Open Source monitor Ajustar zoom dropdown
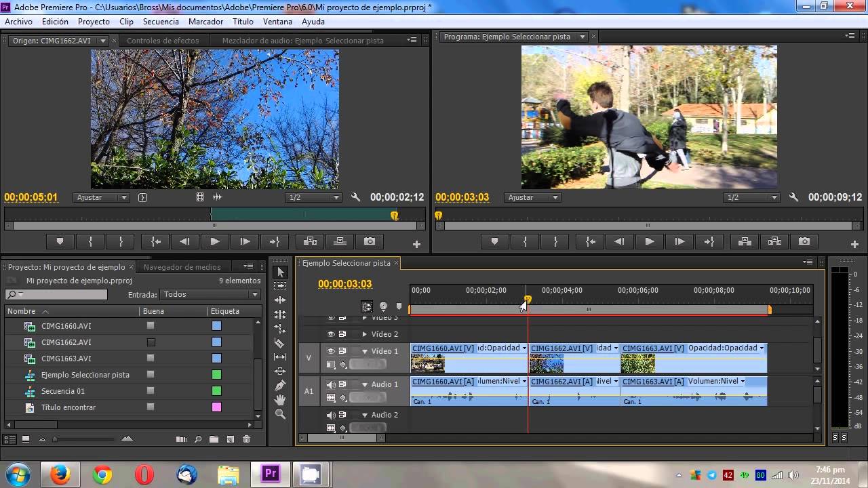The height and width of the screenshot is (488, 868). [101, 197]
